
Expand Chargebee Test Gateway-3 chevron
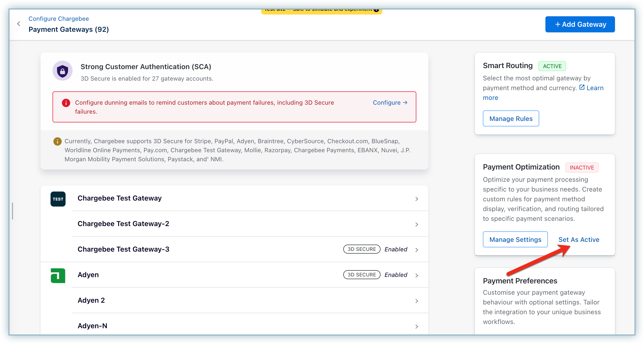(x=417, y=250)
